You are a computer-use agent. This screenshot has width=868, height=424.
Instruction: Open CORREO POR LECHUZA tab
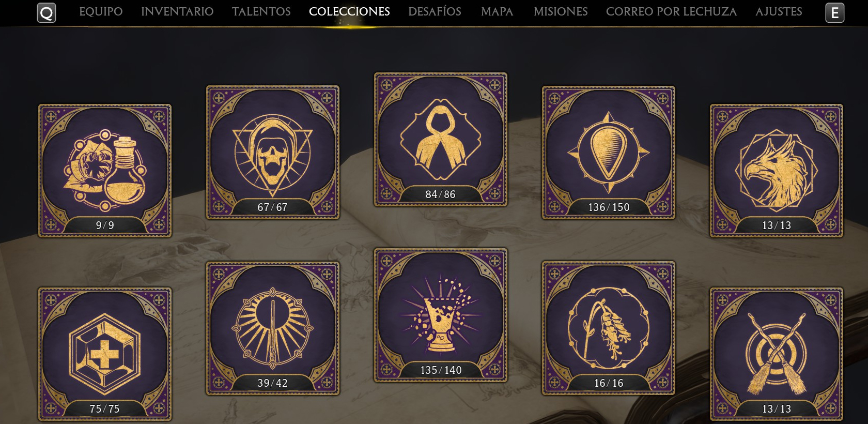click(671, 11)
